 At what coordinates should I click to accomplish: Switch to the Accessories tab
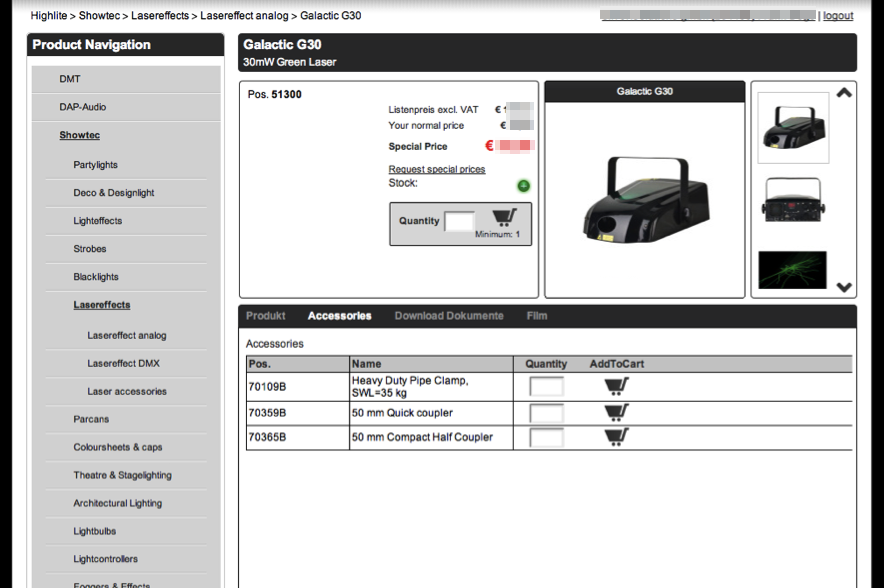[339, 316]
